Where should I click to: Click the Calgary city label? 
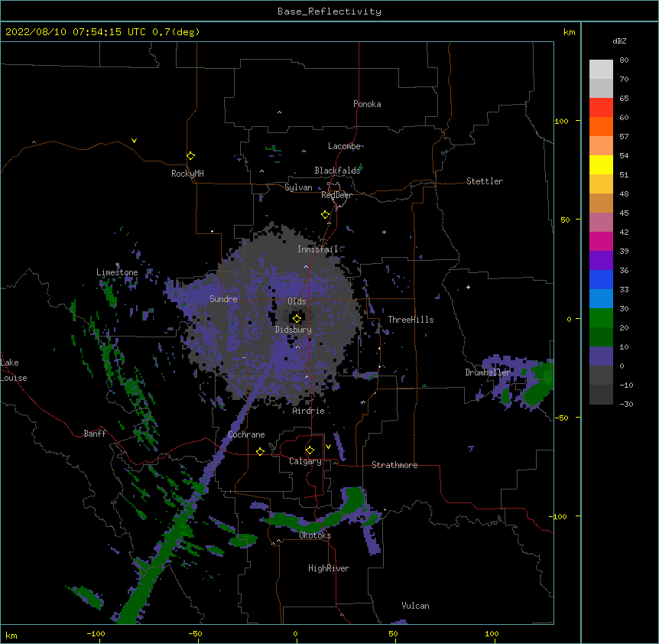[x=305, y=461]
